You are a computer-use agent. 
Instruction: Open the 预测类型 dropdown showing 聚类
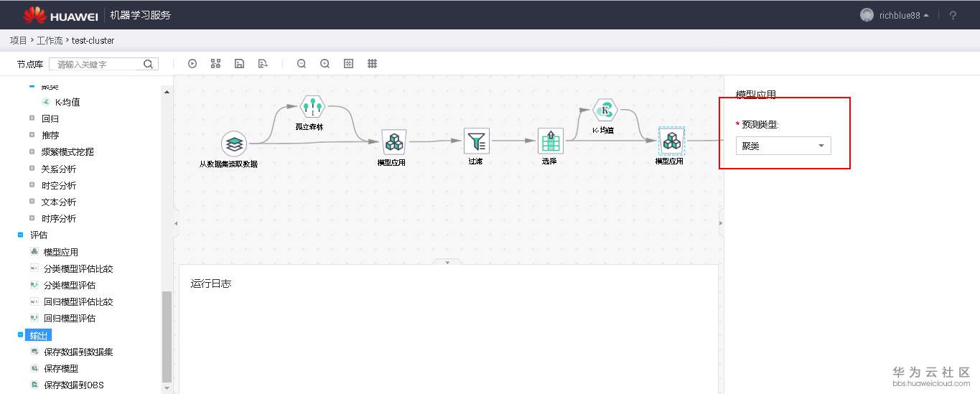tap(783, 146)
